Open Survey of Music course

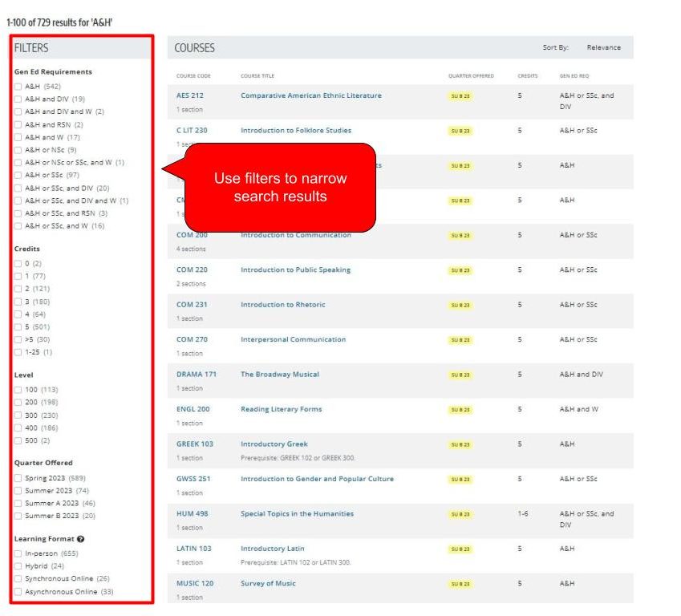point(268,583)
